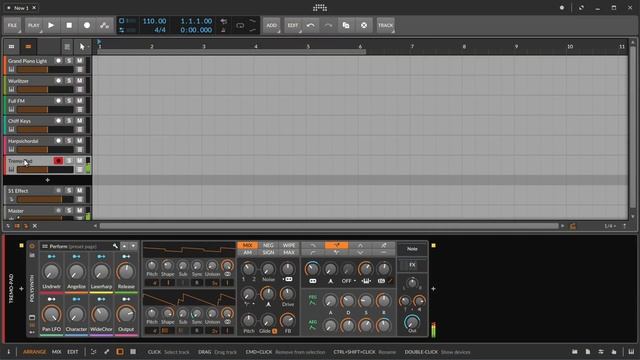The height and width of the screenshot is (360, 640).
Task: Switch to EDIT layout in footer
Action: (x=73, y=352)
